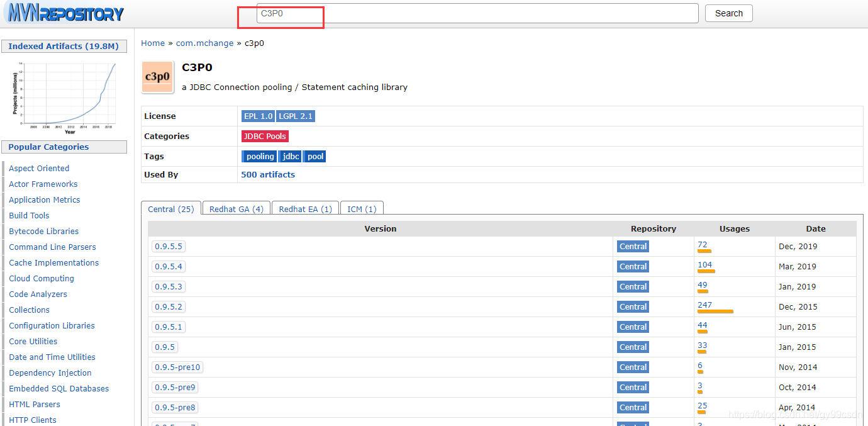Switch to the ICM (1) tab
Image resolution: width=868 pixels, height=426 pixels.
362,209
